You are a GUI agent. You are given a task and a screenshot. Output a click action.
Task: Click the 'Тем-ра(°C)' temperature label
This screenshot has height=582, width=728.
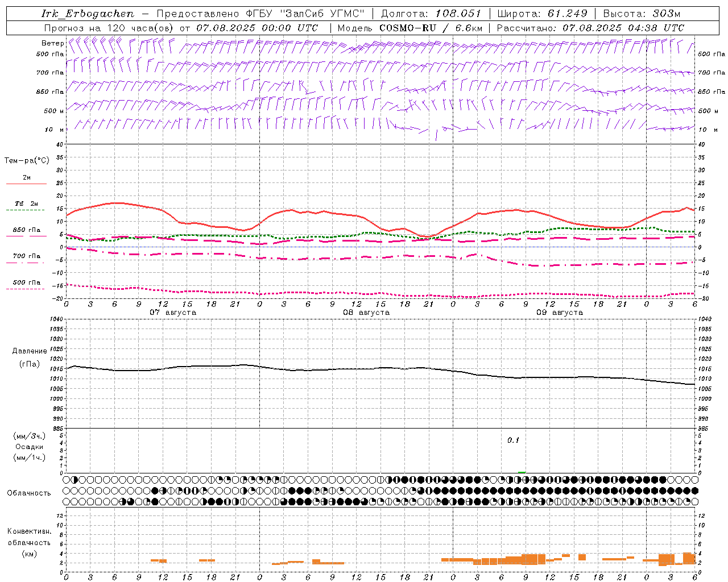(x=27, y=161)
